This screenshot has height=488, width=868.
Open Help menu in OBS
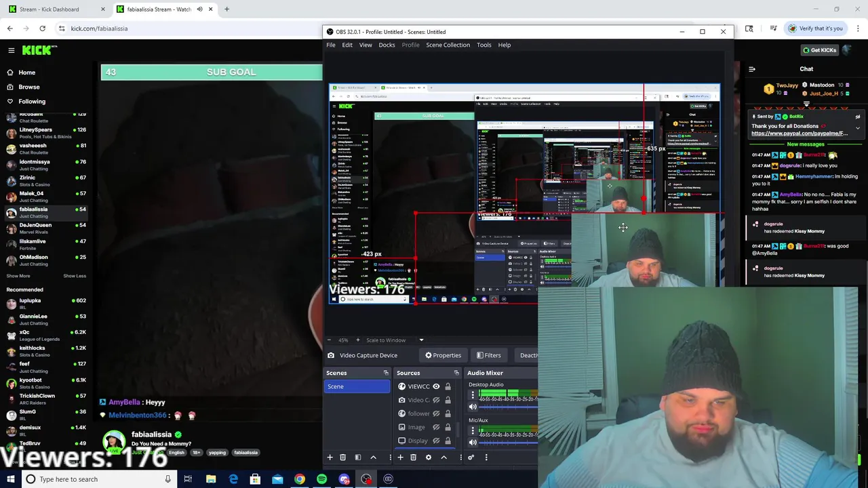505,45
